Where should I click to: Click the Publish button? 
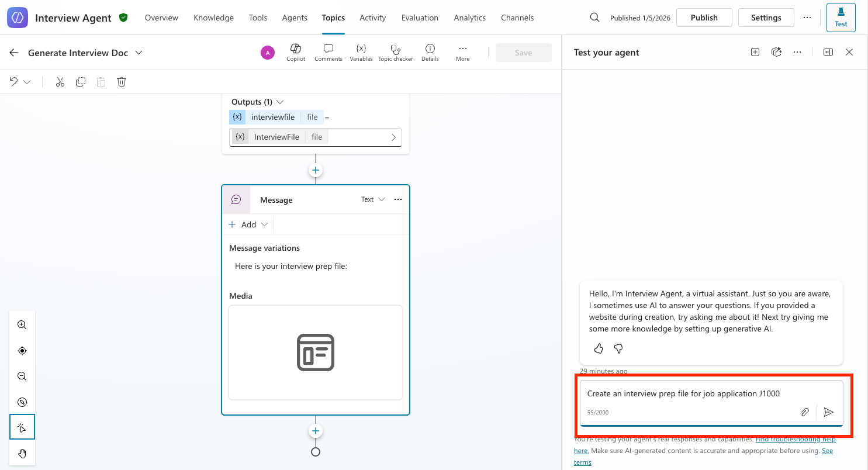pyautogui.click(x=704, y=18)
